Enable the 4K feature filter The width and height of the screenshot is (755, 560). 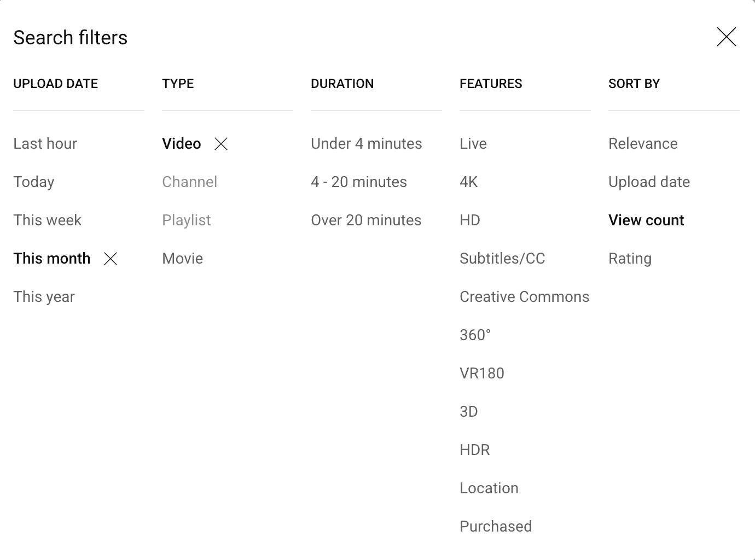(468, 182)
